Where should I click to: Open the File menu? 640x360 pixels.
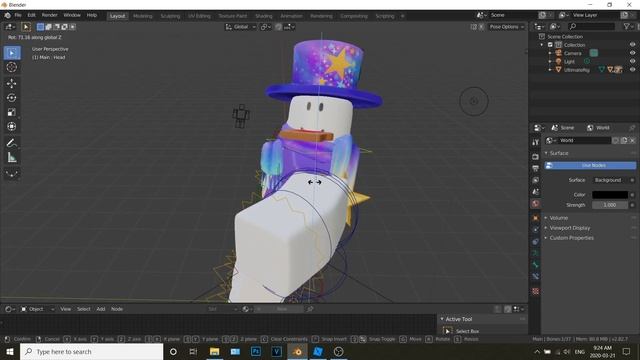(x=18, y=15)
